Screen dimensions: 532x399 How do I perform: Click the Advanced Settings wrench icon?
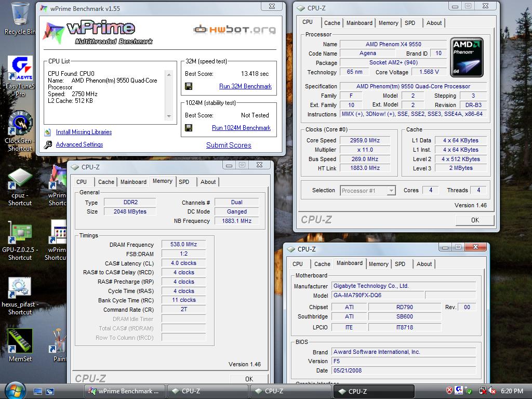tap(48, 144)
